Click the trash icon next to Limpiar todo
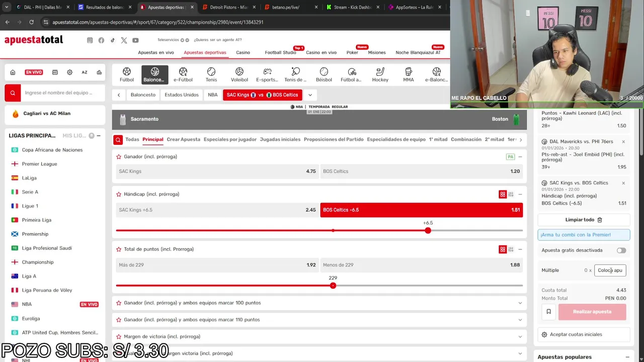 pyautogui.click(x=600, y=220)
